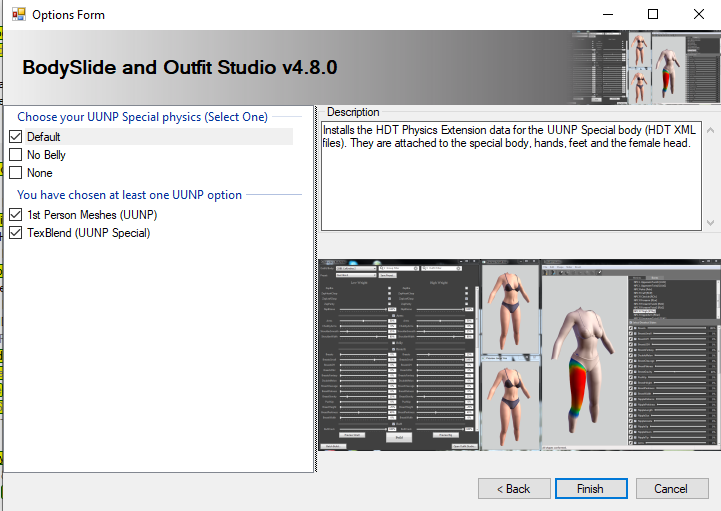Click 'You have chosen at least one UUNP option' heading

[129, 195]
